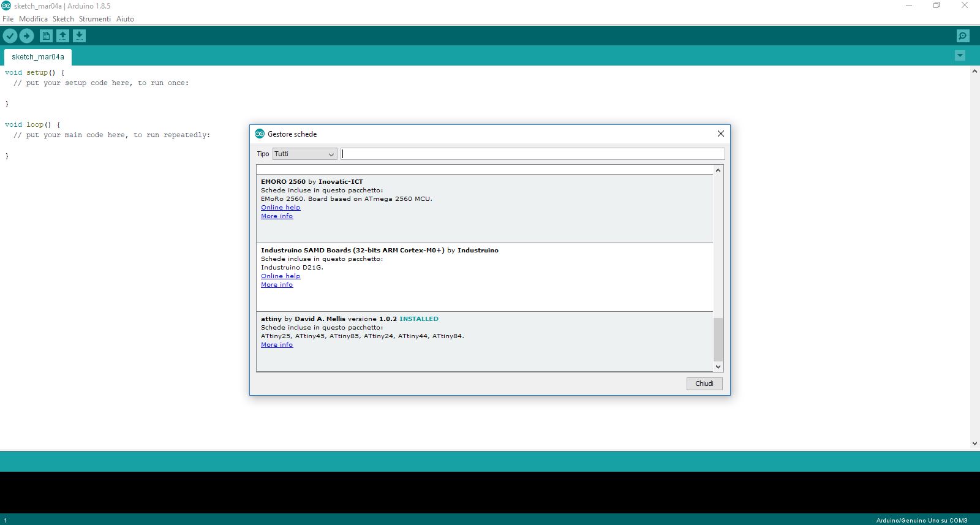The image size is (980, 525).
Task: Click the board list scrollbar thumb
Action: pos(718,339)
